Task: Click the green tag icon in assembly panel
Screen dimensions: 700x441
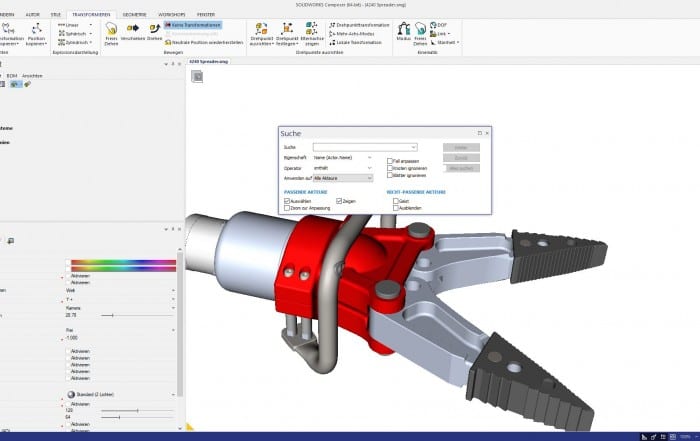Action: [x=28, y=84]
